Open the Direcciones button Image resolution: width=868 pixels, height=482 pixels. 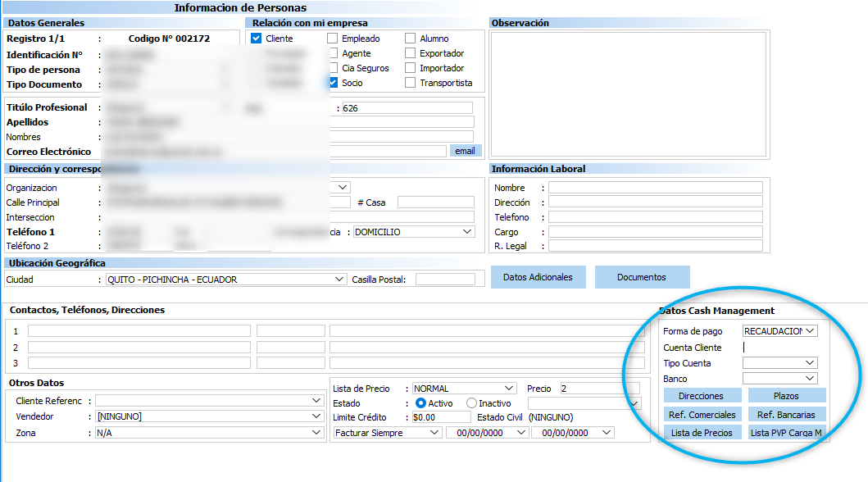click(701, 396)
